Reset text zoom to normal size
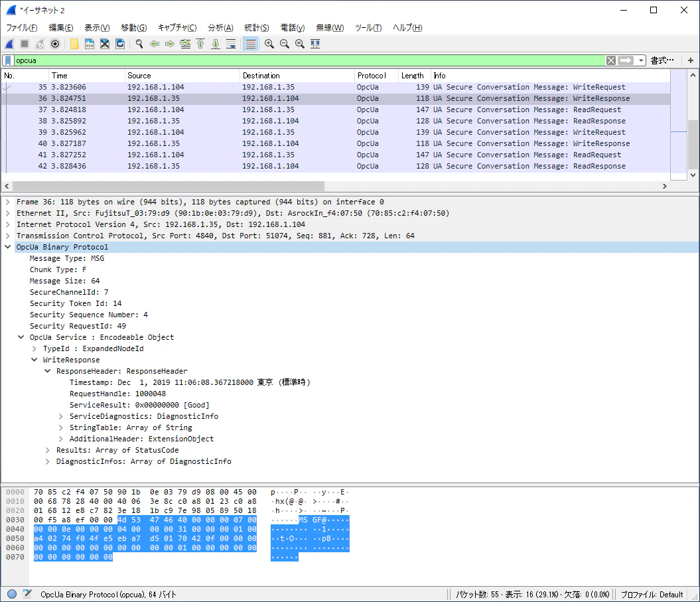 pos(299,44)
